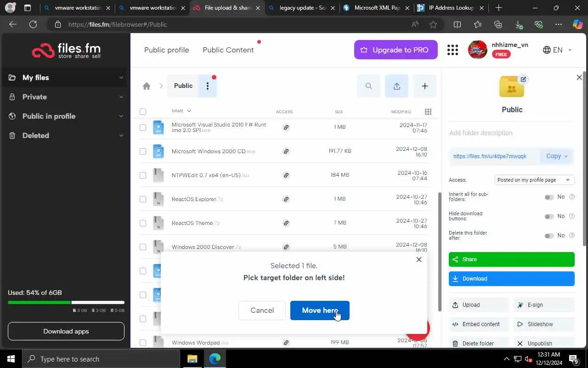Close the right folder details panel
Screen dimensions: 588x368
coord(579,78)
